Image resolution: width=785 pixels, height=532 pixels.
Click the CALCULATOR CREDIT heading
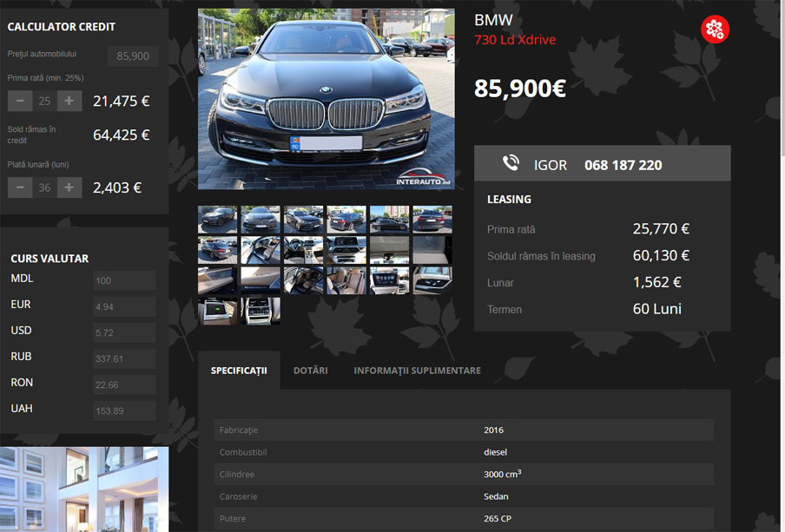click(62, 27)
